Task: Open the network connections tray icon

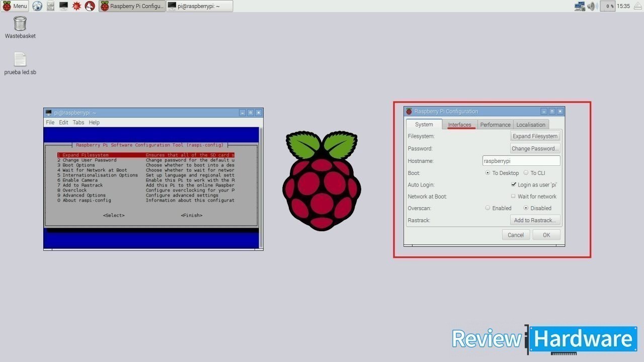Action: point(580,6)
